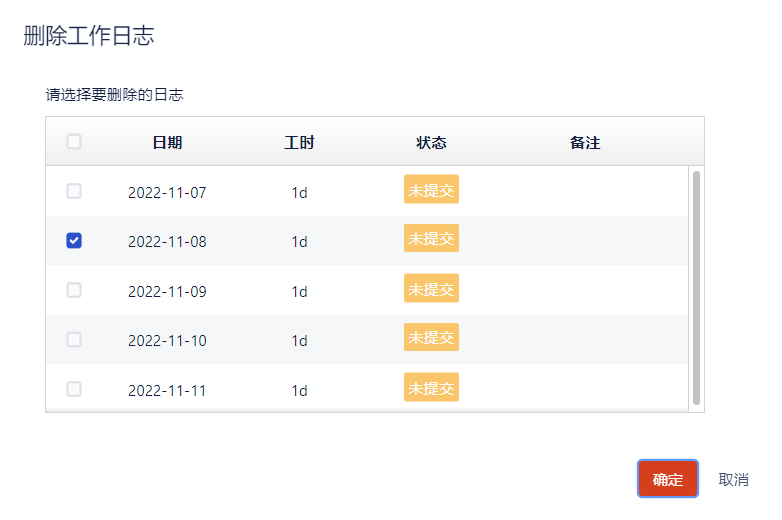This screenshot has height=520, width=782.
Task: Click the 未提交 badge on 2022-11-08 row
Action: coord(431,239)
